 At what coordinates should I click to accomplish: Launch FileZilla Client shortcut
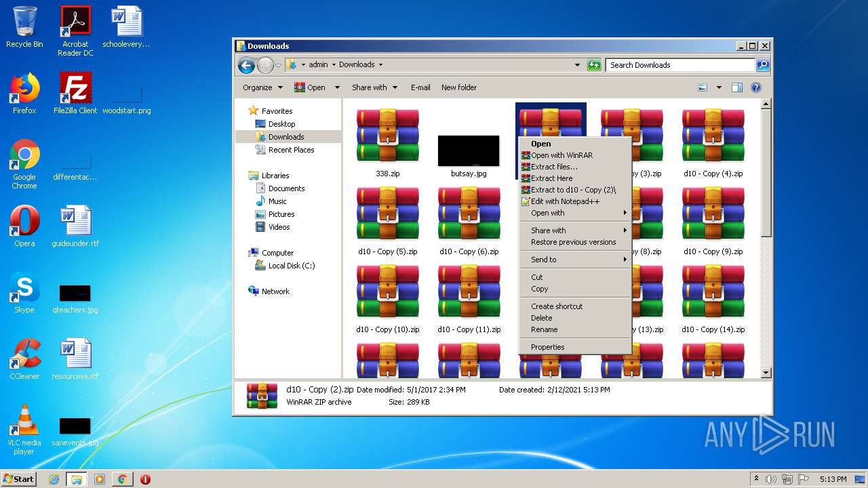(75, 93)
